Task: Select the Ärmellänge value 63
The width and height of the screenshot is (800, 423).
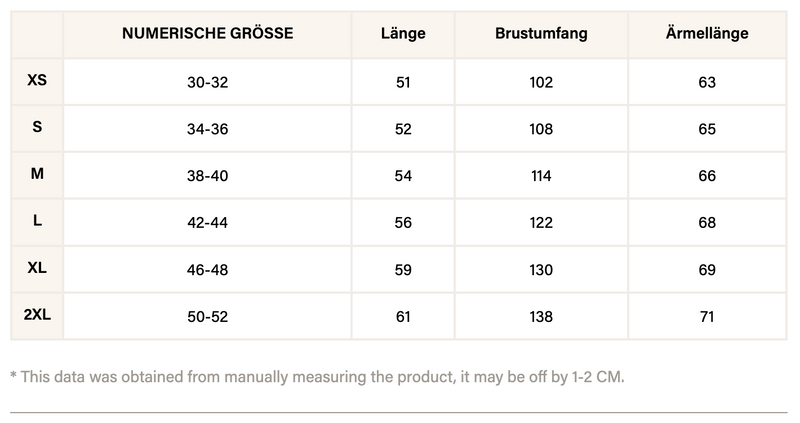Action: tap(707, 82)
